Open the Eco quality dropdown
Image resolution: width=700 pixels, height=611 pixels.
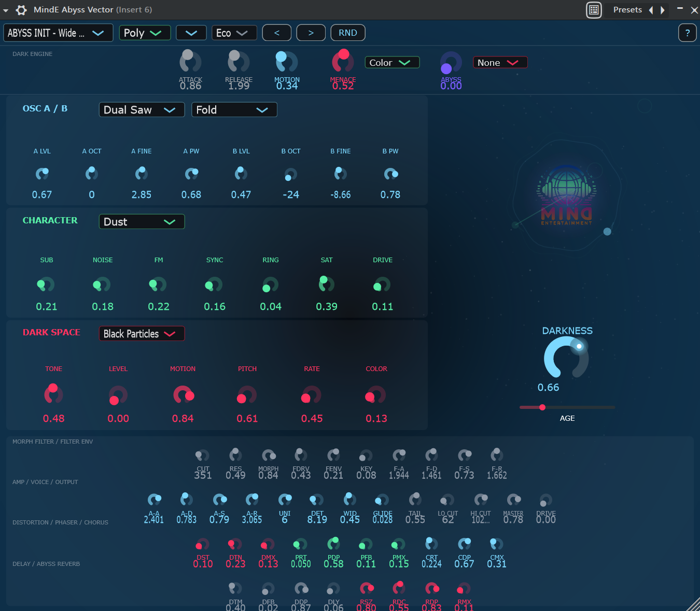234,33
